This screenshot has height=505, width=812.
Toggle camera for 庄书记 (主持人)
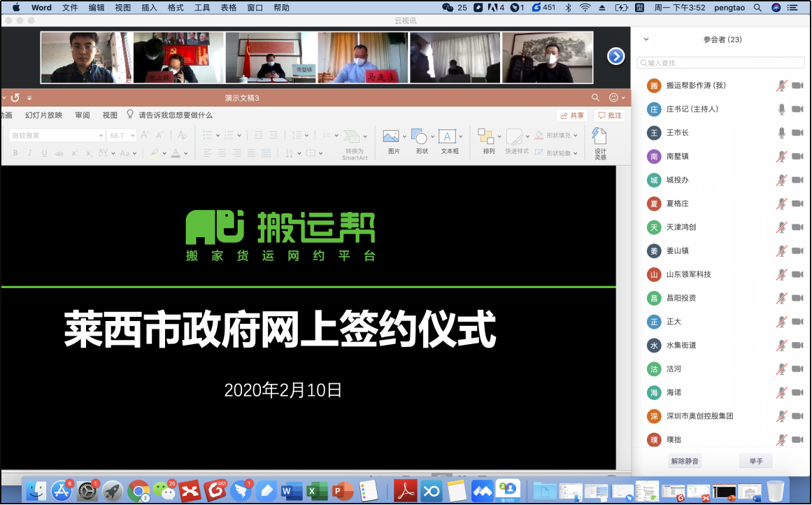pos(797,109)
